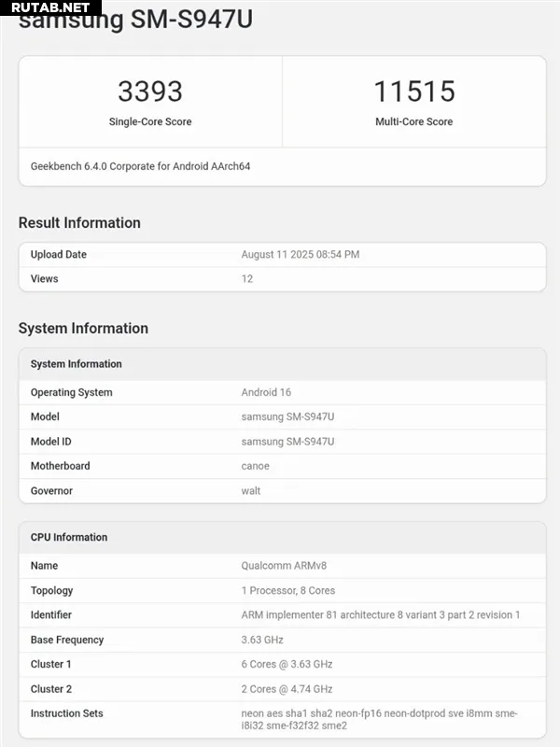Click the Result Information heading
The height and width of the screenshot is (747, 560).
tap(79, 222)
